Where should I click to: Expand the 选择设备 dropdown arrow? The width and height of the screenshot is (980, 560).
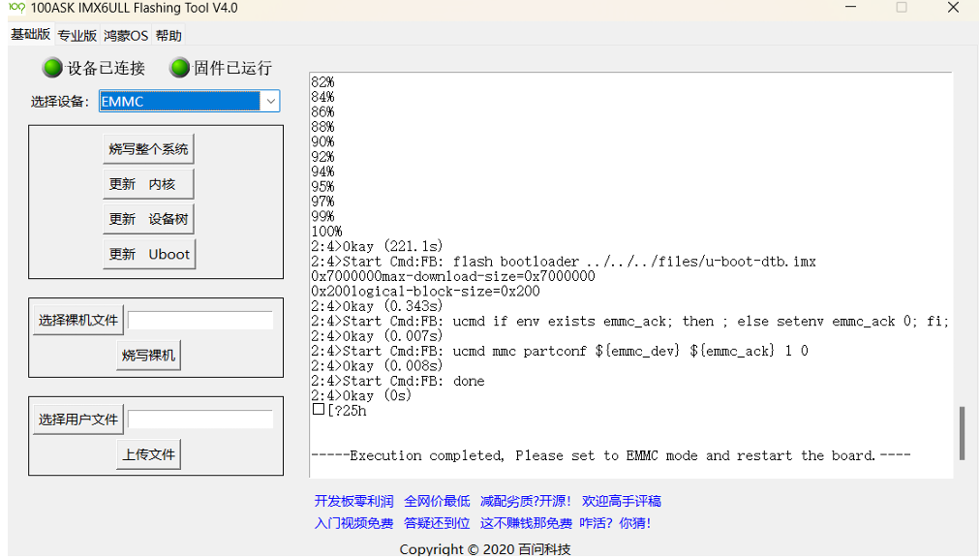[x=270, y=102]
